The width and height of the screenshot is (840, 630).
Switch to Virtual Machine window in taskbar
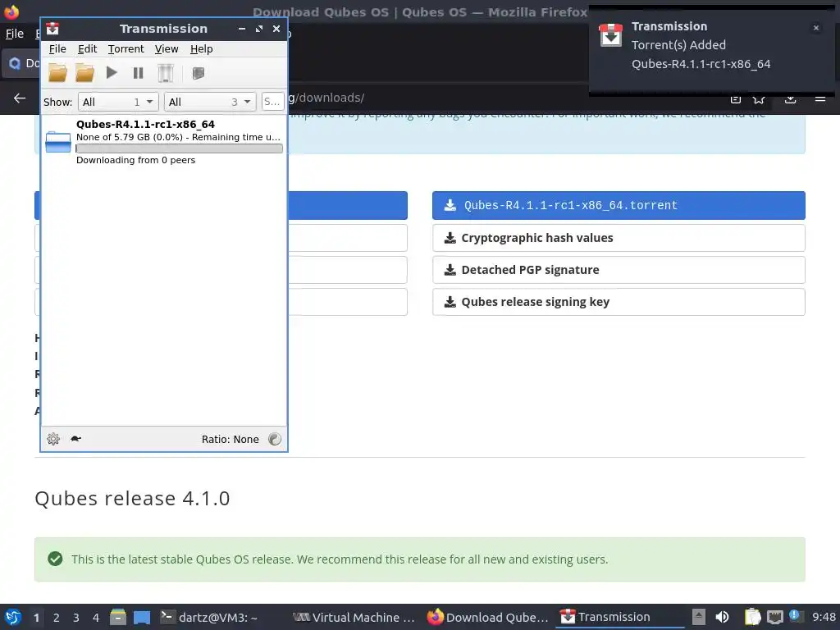click(354, 617)
